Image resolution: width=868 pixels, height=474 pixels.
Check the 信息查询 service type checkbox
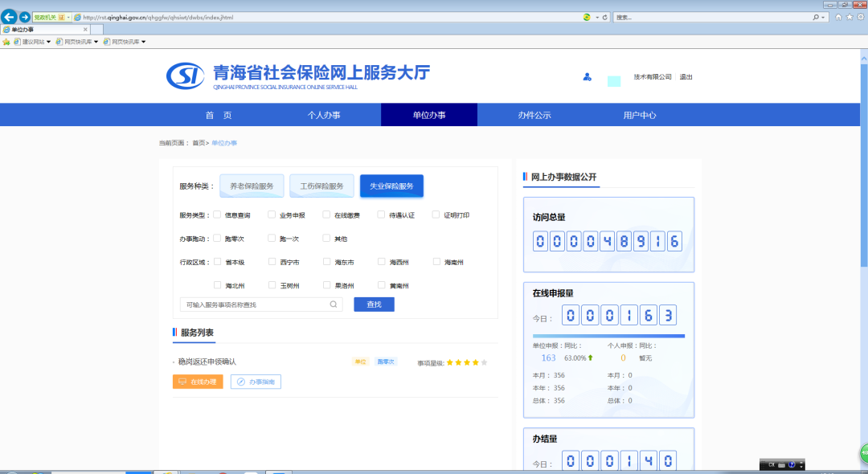pyautogui.click(x=217, y=215)
